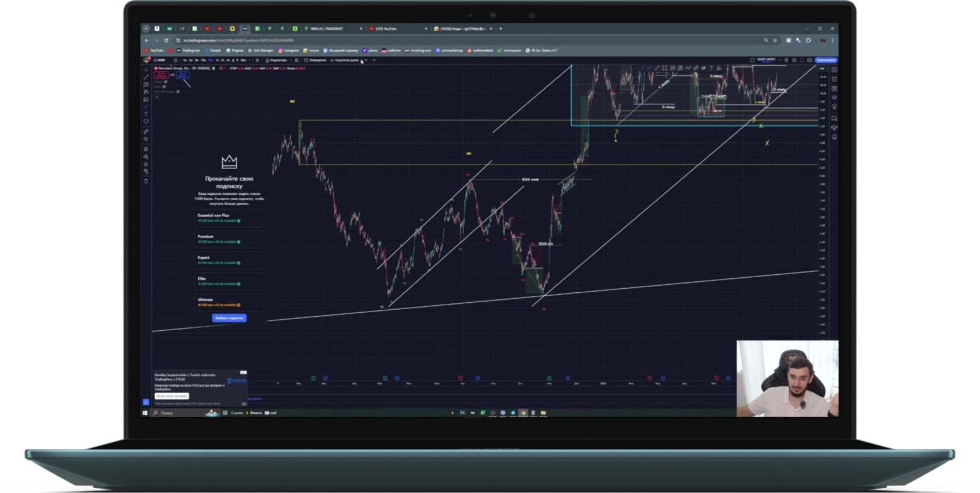
Task: Click the NMRK symbol search field
Action: click(159, 60)
